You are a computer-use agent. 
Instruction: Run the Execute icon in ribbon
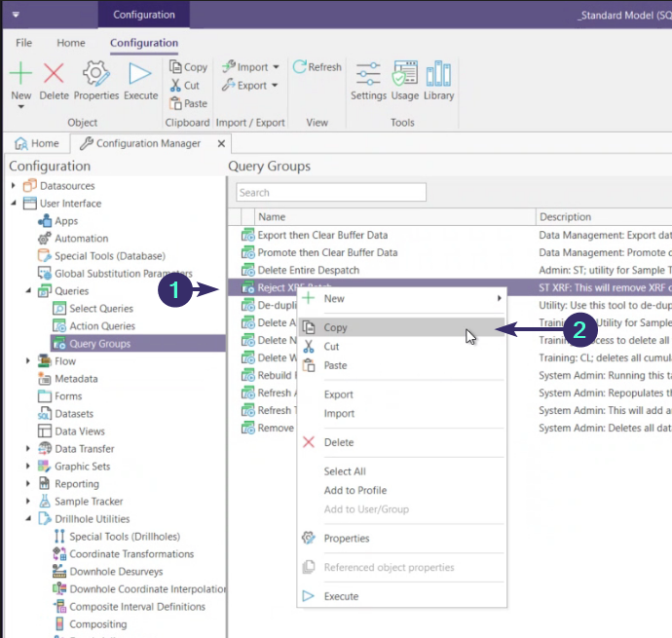click(140, 75)
